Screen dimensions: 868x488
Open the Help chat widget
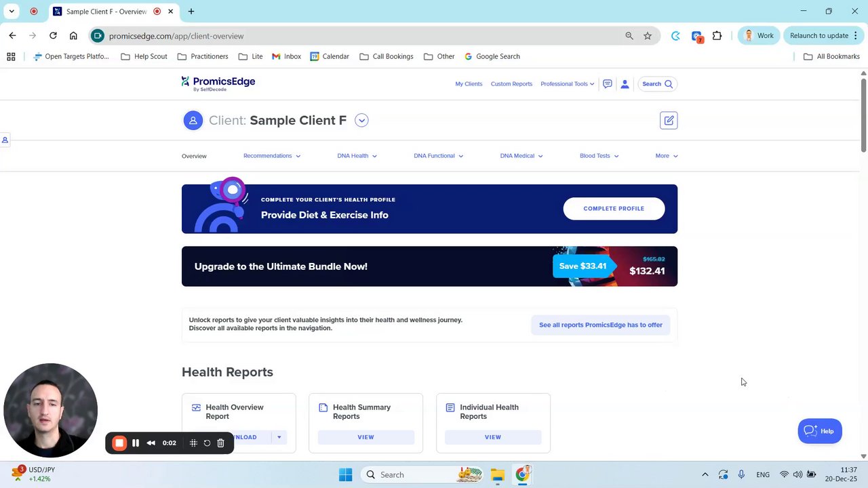[x=820, y=431]
